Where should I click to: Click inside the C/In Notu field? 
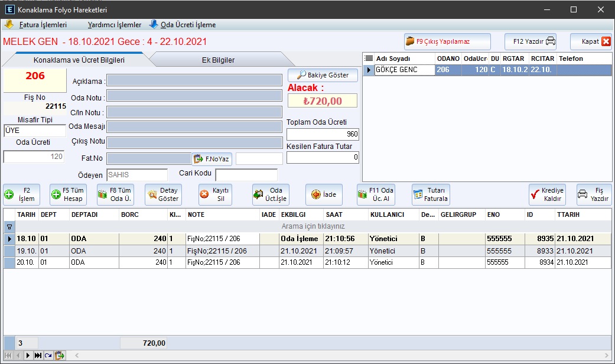pyautogui.click(x=194, y=112)
